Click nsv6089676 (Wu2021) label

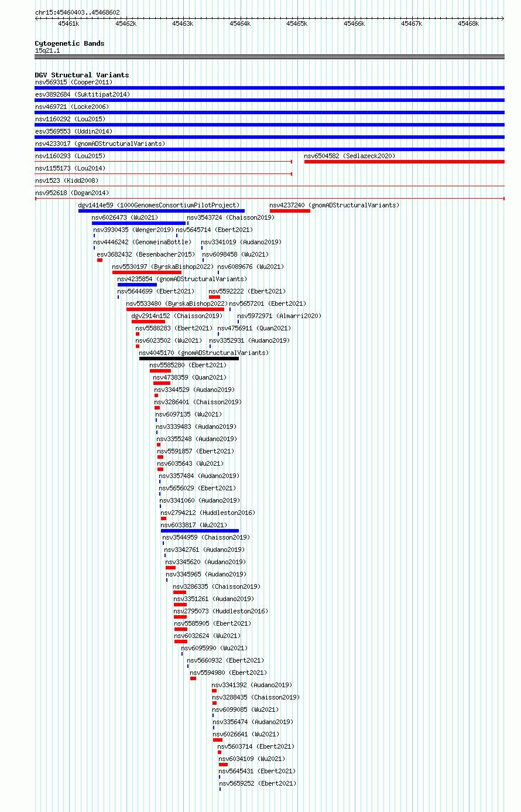(x=251, y=267)
